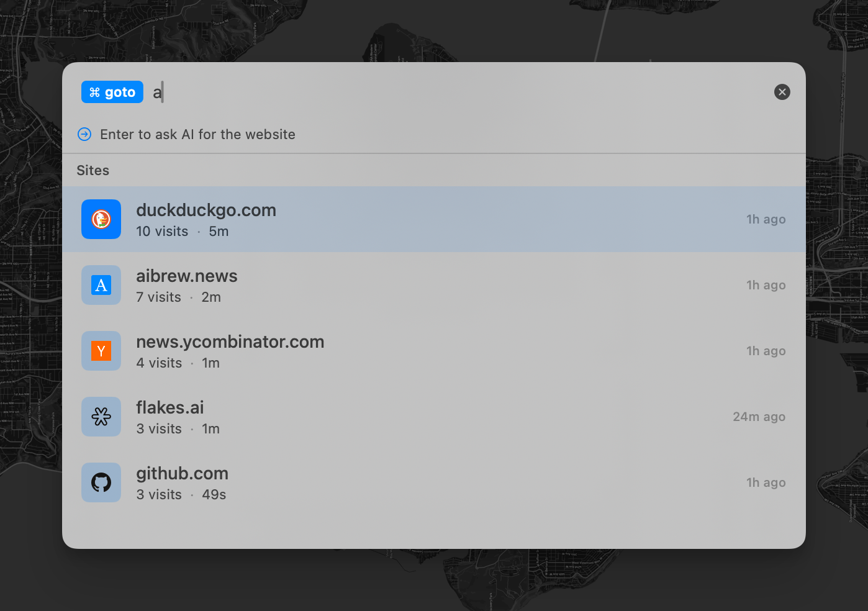Click the Sites section header
The width and height of the screenshot is (868, 611).
pyautogui.click(x=93, y=170)
